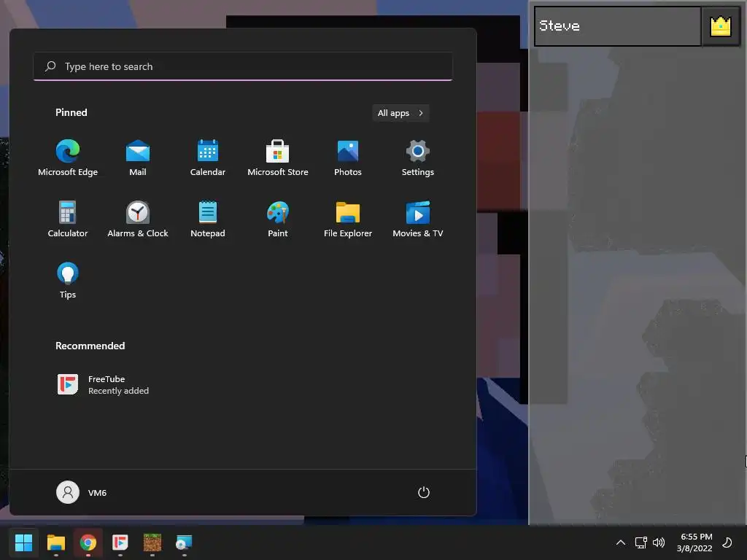Launch the Photos app
The height and width of the screenshot is (560, 747).
point(348,158)
